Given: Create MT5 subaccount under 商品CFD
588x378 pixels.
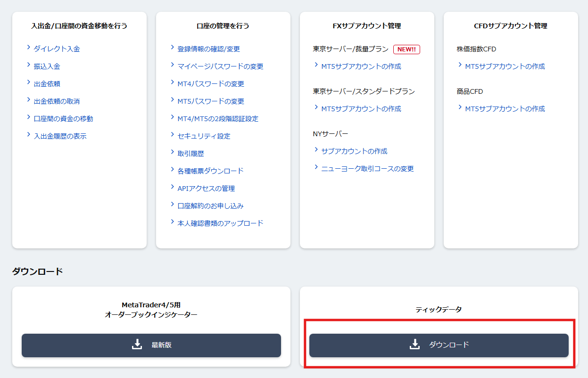Looking at the screenshot, I should tap(505, 108).
